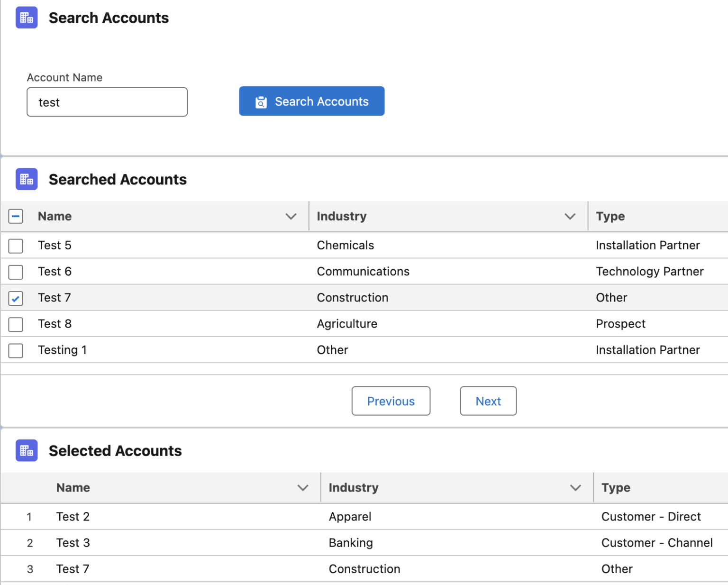Click the 'Chemicals' industry cell
Screen dimensions: 728x585
pos(346,245)
